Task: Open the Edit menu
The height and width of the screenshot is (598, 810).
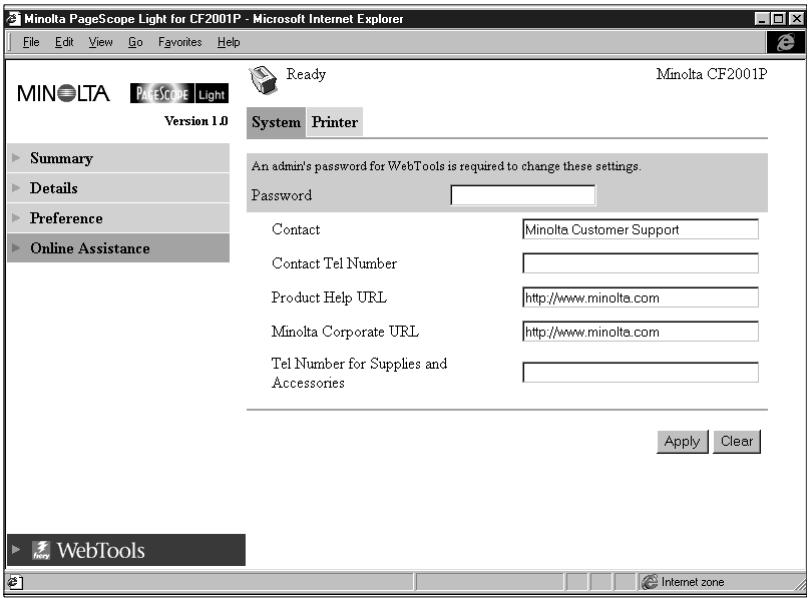Action: [x=64, y=42]
